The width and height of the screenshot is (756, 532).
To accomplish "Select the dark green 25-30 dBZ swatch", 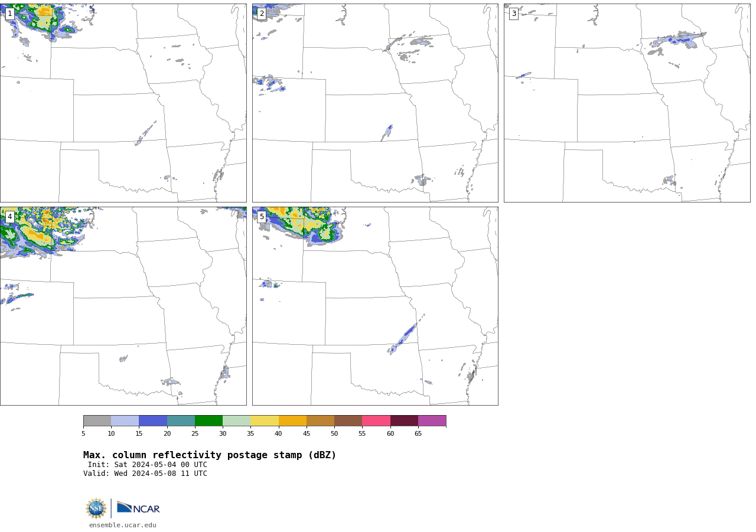I will point(208,421).
